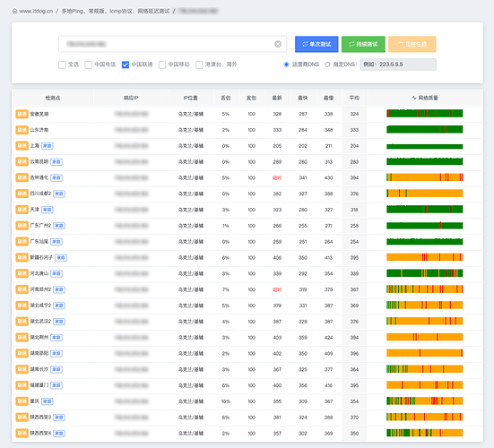Click the 家宽 tag next to 吉林通化
This screenshot has height=448, width=494.
pos(56,178)
